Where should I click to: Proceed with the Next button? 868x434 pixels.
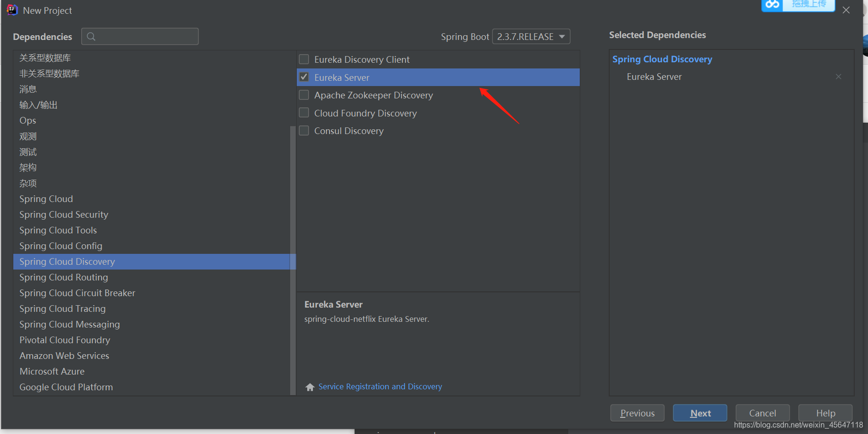pyautogui.click(x=700, y=413)
